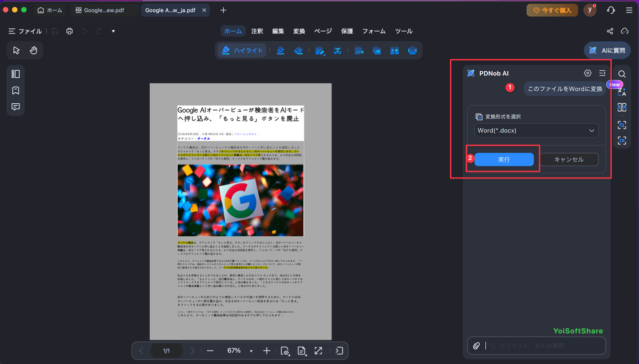
Task: Click the compare documents icon in right sidebar
Action: click(x=622, y=107)
